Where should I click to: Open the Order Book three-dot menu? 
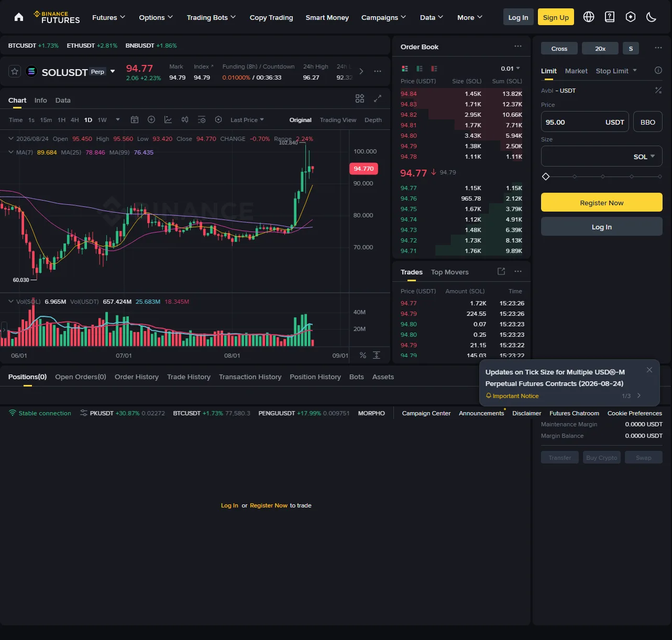tap(518, 46)
